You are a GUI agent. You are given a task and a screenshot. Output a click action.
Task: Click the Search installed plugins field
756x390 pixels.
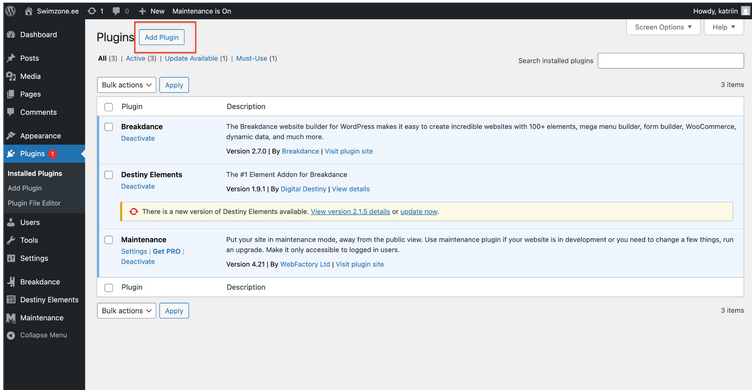[x=671, y=61]
